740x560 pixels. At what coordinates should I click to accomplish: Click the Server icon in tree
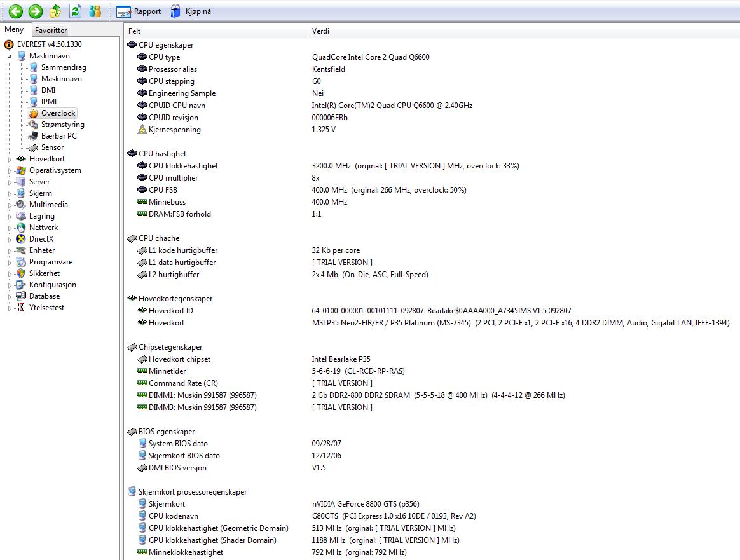tap(21, 182)
